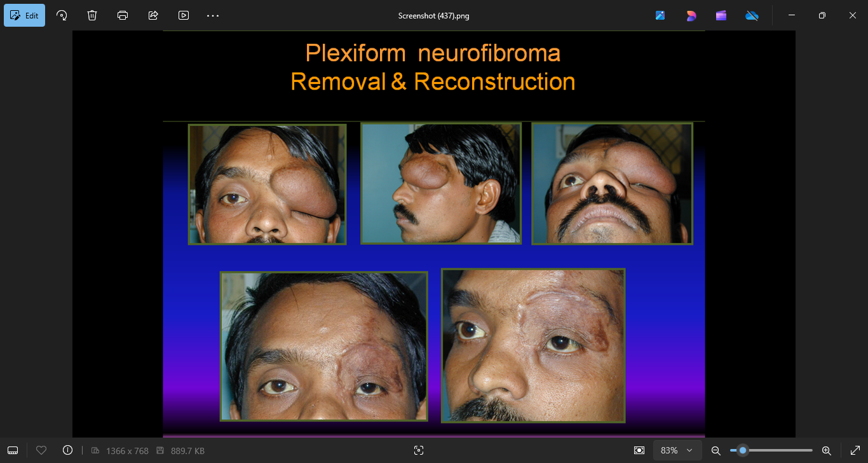The image size is (868, 463).
Task: Click the Edit image button
Action: [24, 15]
